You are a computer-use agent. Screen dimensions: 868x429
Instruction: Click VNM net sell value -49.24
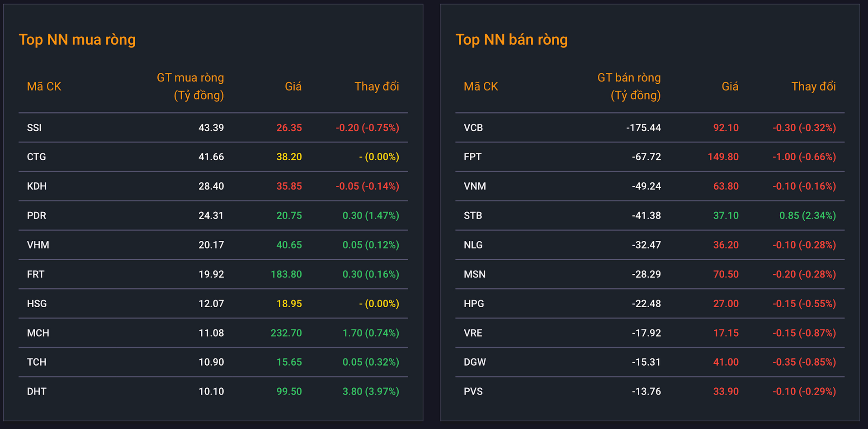click(x=646, y=186)
